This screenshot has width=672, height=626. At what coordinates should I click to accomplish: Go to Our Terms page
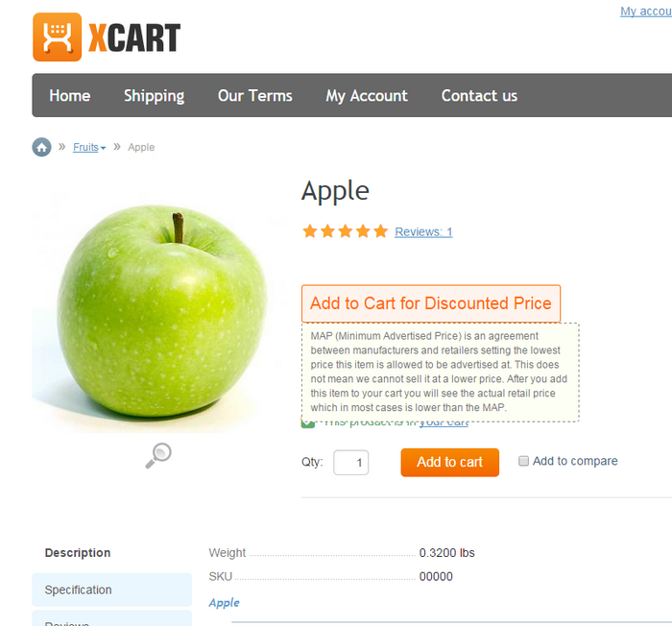pyautogui.click(x=255, y=96)
